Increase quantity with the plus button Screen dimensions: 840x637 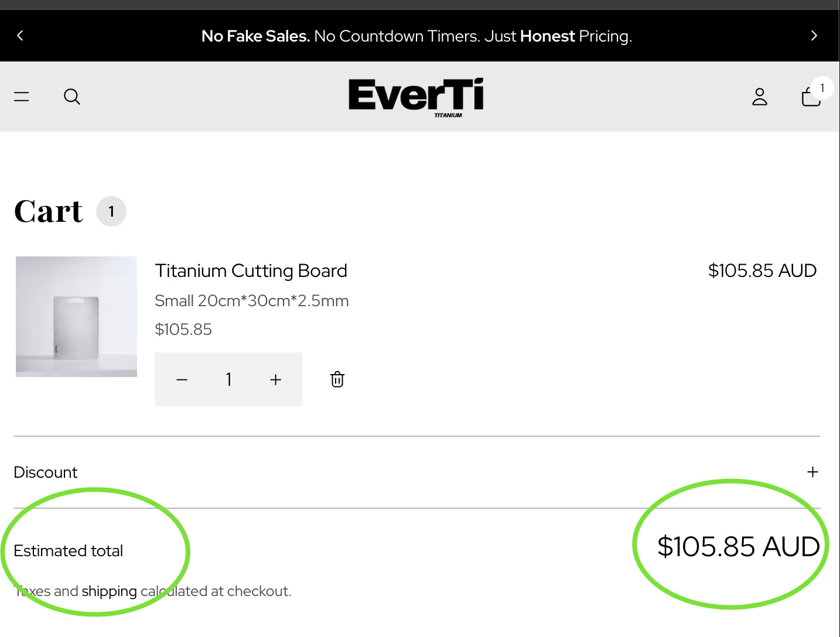click(x=275, y=379)
